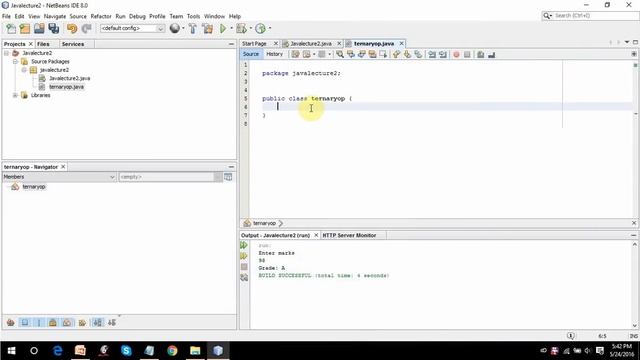Click the Stop Macro Recording icon in editor toolbar
The image size is (640, 360).
click(467, 54)
